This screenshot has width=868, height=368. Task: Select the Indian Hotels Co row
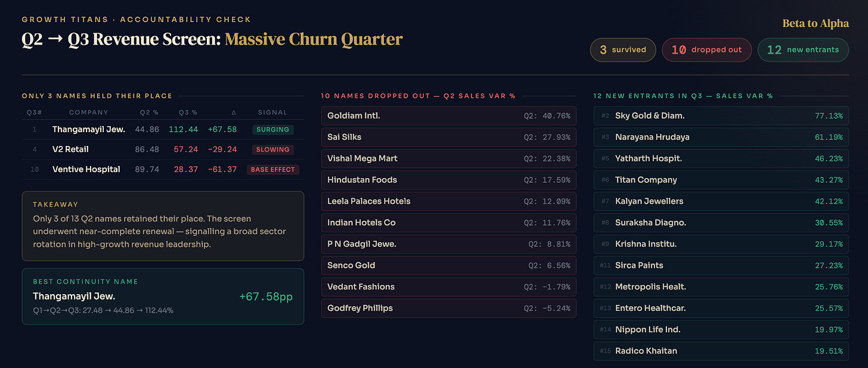pos(449,223)
